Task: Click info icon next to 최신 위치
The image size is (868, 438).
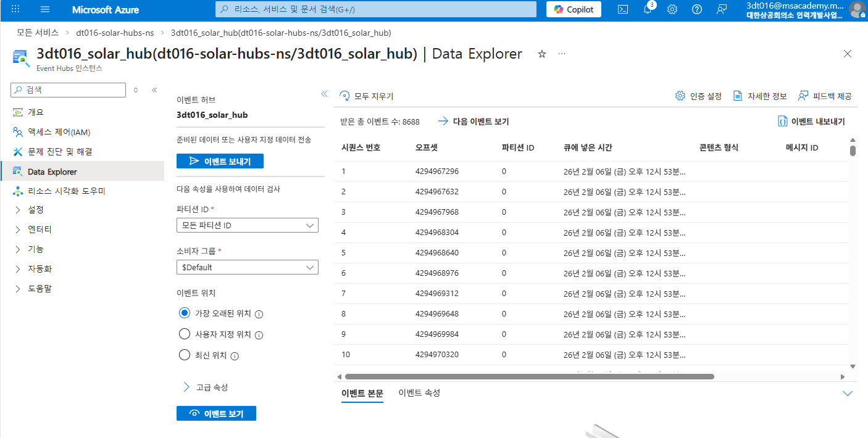Action: (235, 356)
